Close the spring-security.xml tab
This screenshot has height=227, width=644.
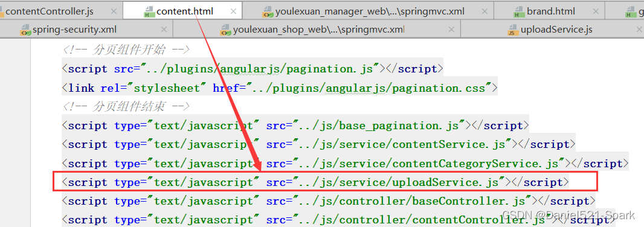(x=164, y=30)
